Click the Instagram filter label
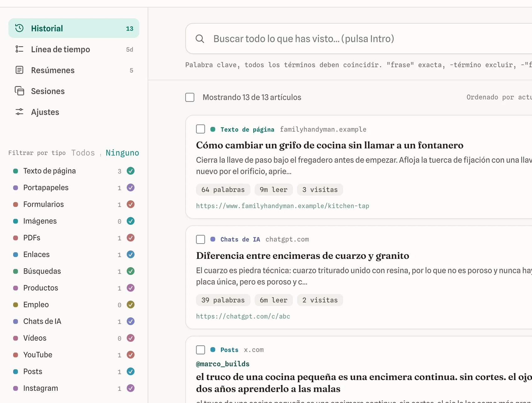Image resolution: width=532 pixels, height=403 pixels. click(41, 388)
